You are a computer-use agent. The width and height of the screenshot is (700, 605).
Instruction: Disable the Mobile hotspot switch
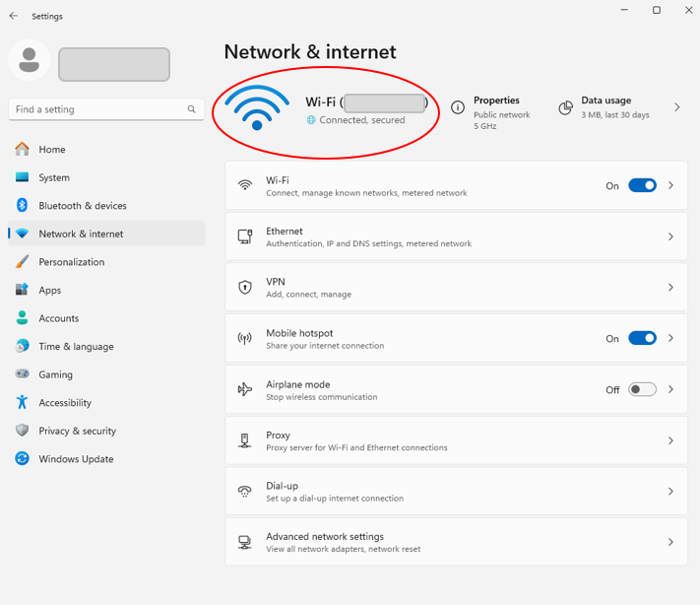[x=642, y=338]
